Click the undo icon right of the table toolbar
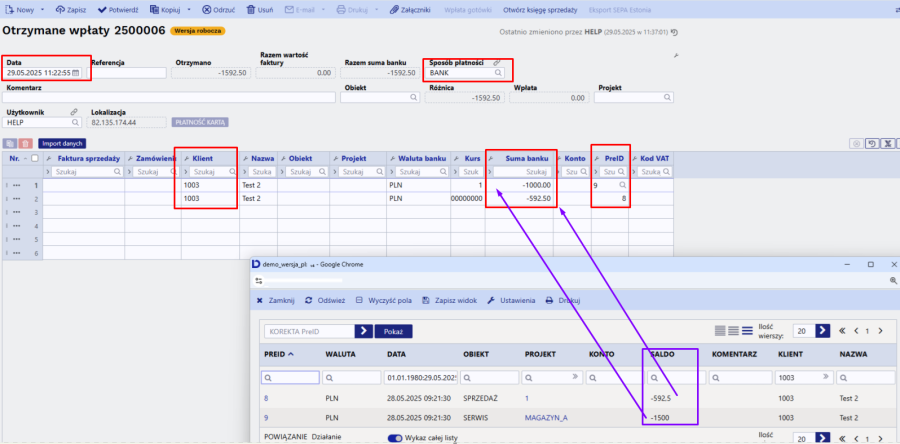 [x=871, y=143]
